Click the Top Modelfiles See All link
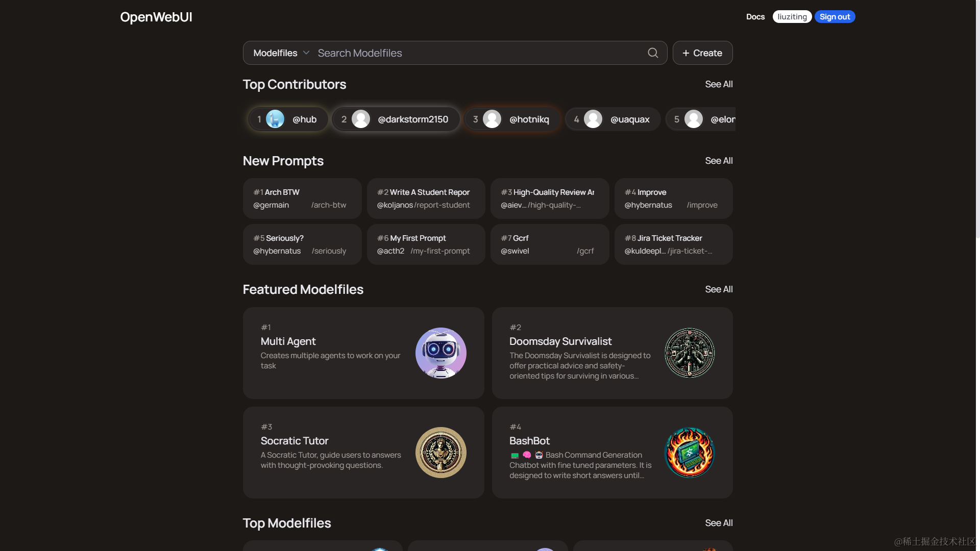This screenshot has height=551, width=980. point(719,523)
